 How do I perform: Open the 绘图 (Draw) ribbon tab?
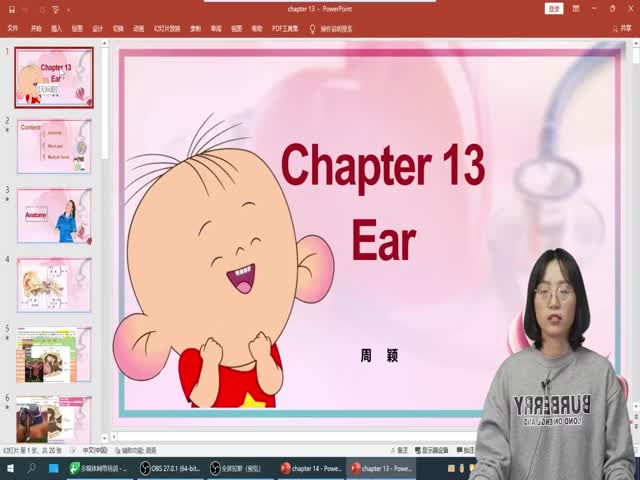point(77,29)
